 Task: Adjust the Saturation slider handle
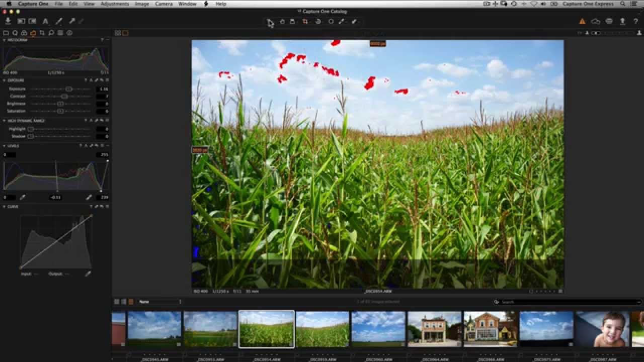tap(60, 111)
